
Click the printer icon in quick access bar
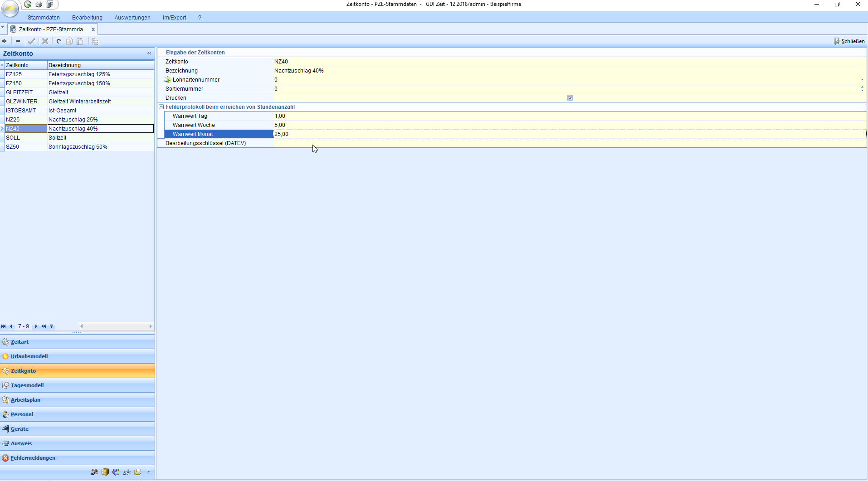[x=39, y=5]
